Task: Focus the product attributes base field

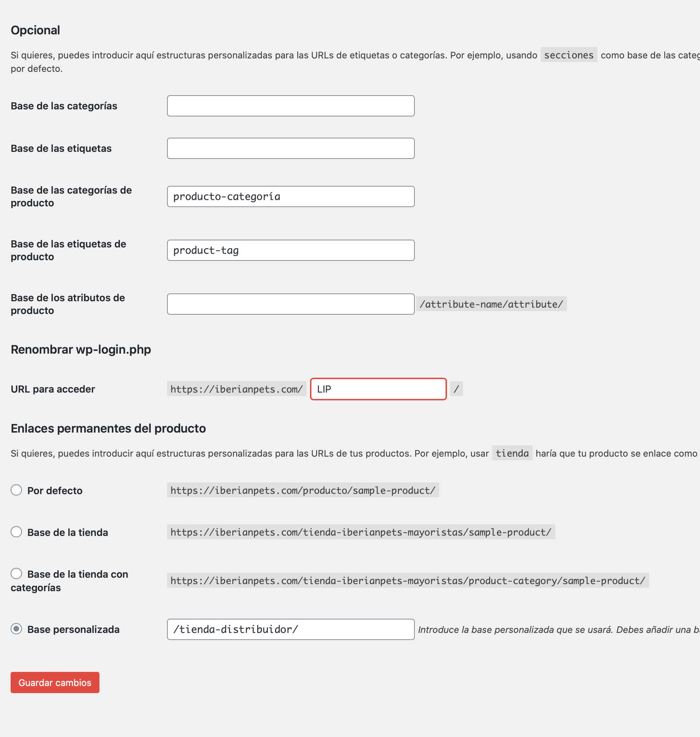Action: tap(291, 304)
